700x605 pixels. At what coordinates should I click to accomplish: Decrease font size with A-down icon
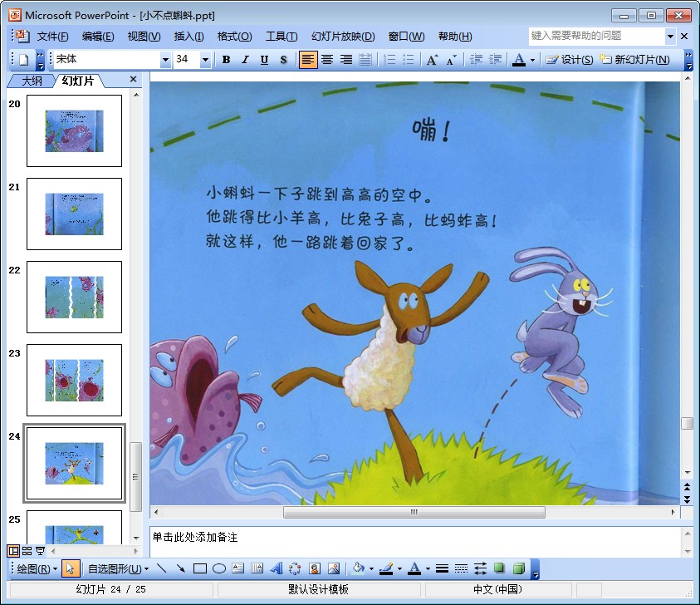tap(451, 60)
